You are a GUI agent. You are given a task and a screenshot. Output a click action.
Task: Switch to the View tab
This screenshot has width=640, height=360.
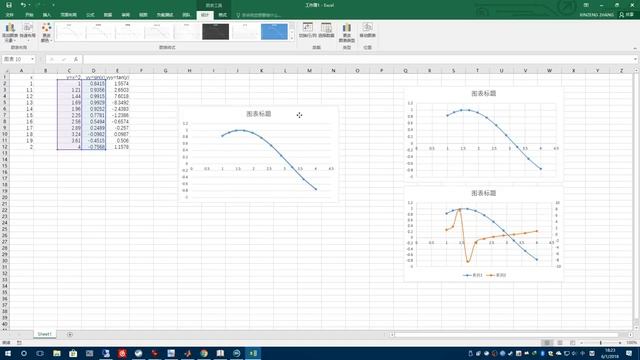tap(143, 15)
